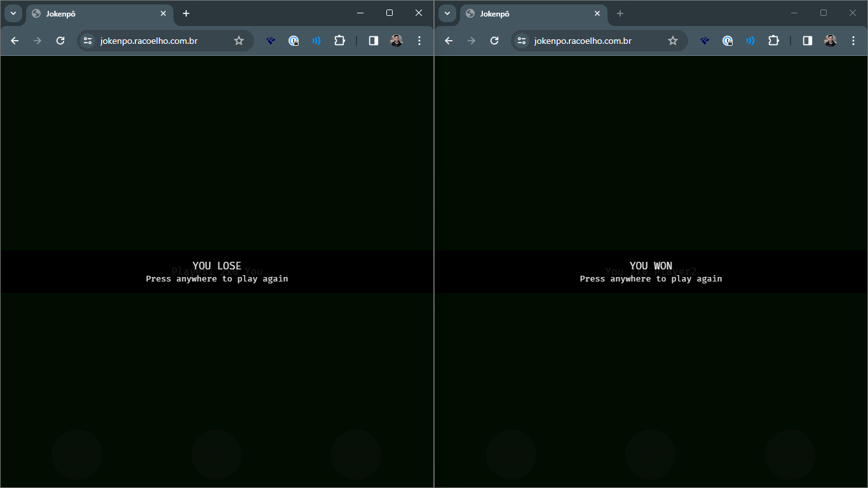868x488 pixels.
Task: Open tab search chevron in right window
Action: (x=447, y=13)
